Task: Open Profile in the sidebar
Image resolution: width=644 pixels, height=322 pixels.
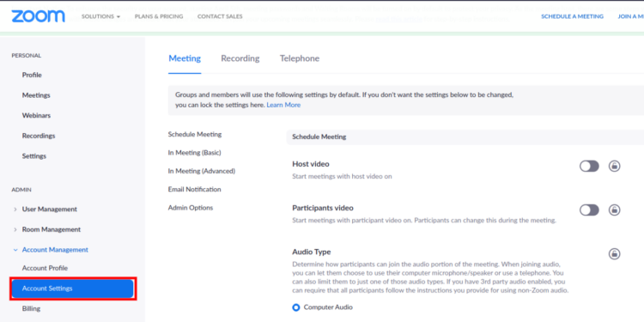Action: (32, 75)
